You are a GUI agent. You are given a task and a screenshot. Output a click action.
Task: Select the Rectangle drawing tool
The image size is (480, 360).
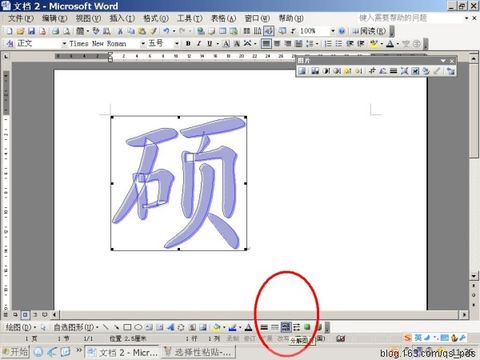click(127, 327)
